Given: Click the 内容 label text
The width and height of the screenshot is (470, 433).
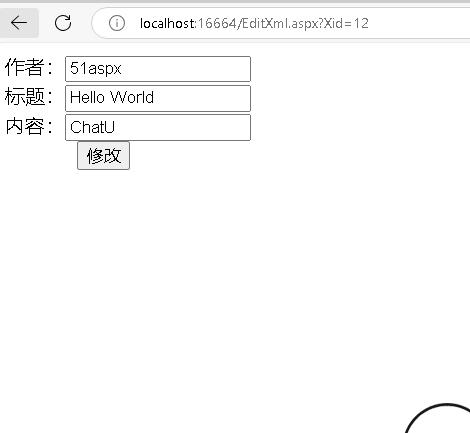Looking at the screenshot, I should pos(25,126).
